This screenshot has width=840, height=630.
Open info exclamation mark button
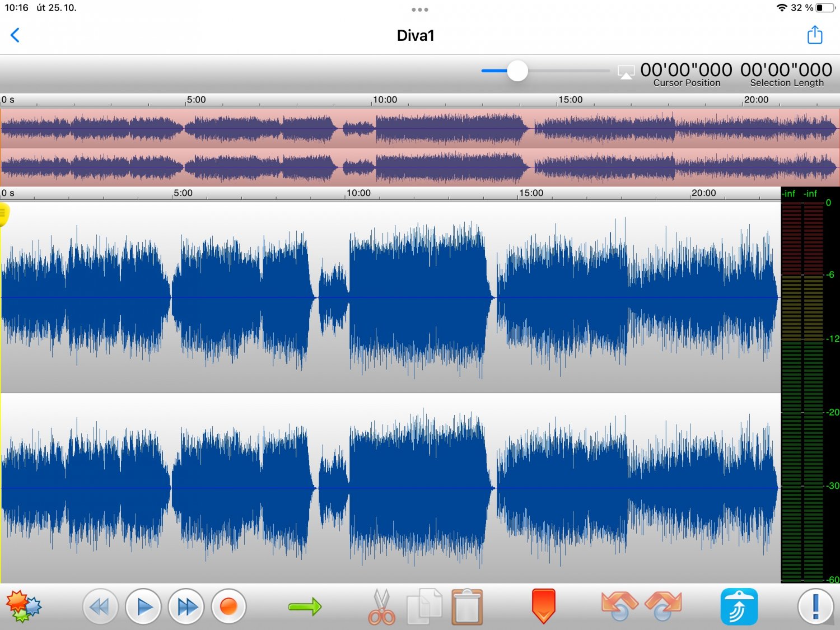click(x=815, y=606)
